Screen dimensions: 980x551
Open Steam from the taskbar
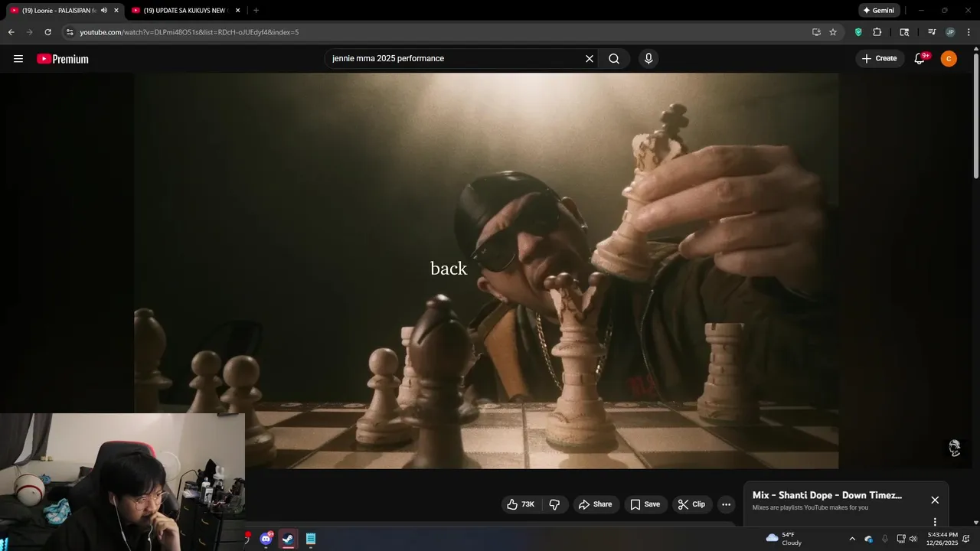click(288, 539)
